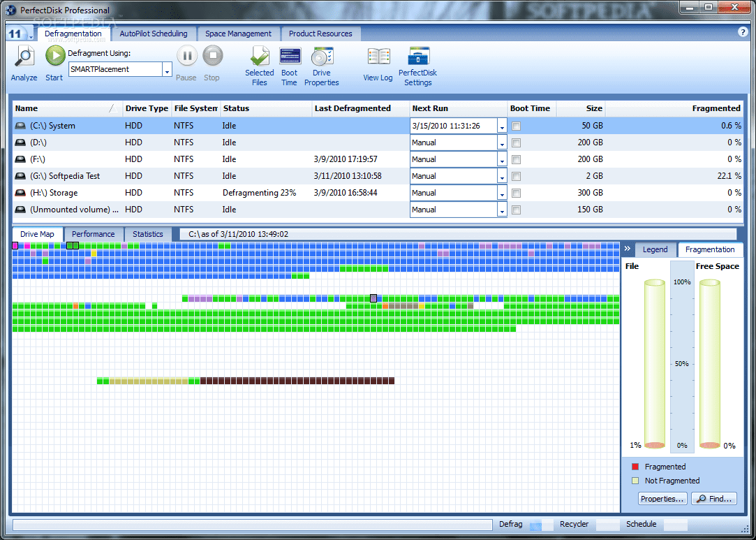Click the Recycler status indicator box
The height and width of the screenshot is (540, 756).
click(608, 525)
